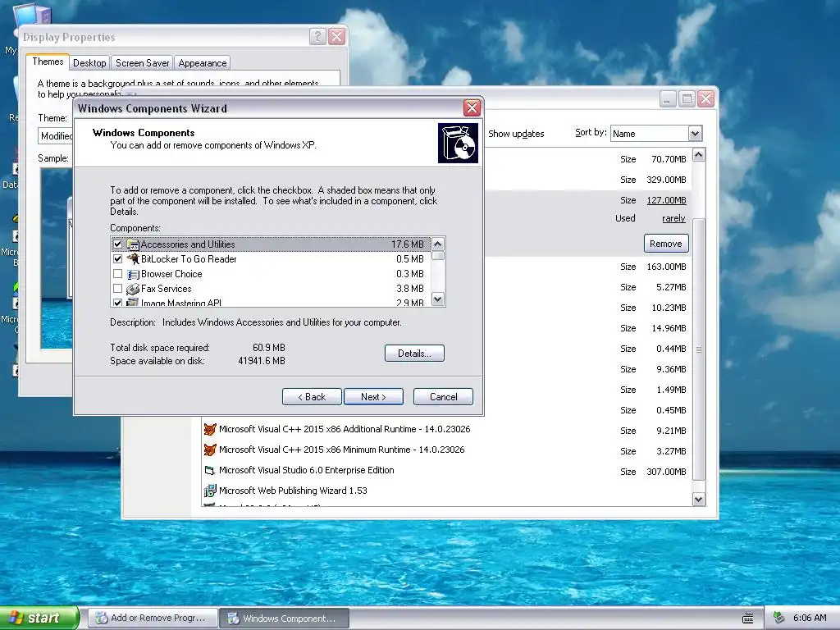Click the Windows Components taskbar button
The image size is (840, 630).
tap(285, 619)
